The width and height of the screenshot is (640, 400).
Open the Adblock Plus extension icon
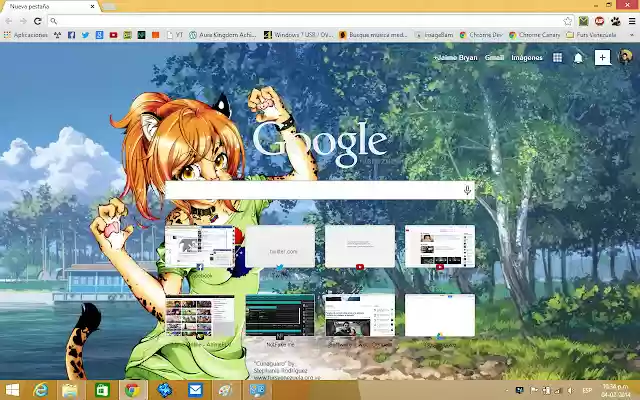(599, 21)
